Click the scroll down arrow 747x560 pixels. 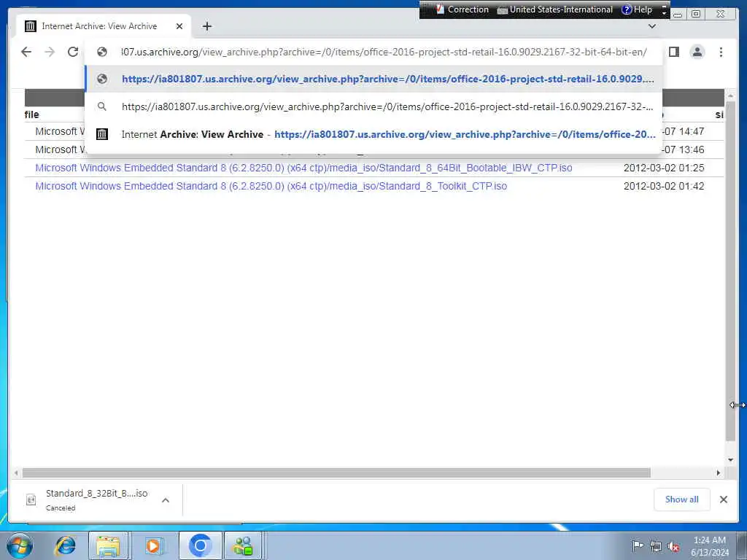(x=730, y=460)
